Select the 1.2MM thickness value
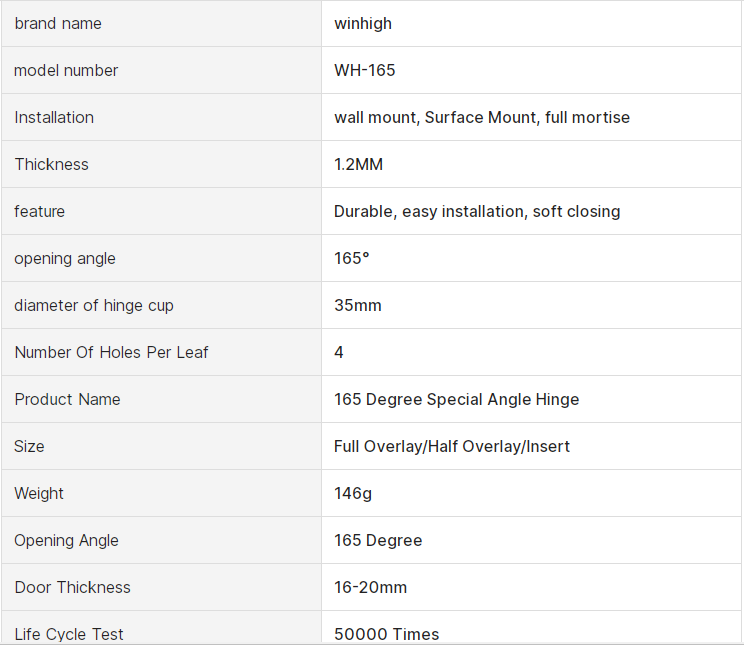Screen dimensions: 744x645 (x=358, y=164)
